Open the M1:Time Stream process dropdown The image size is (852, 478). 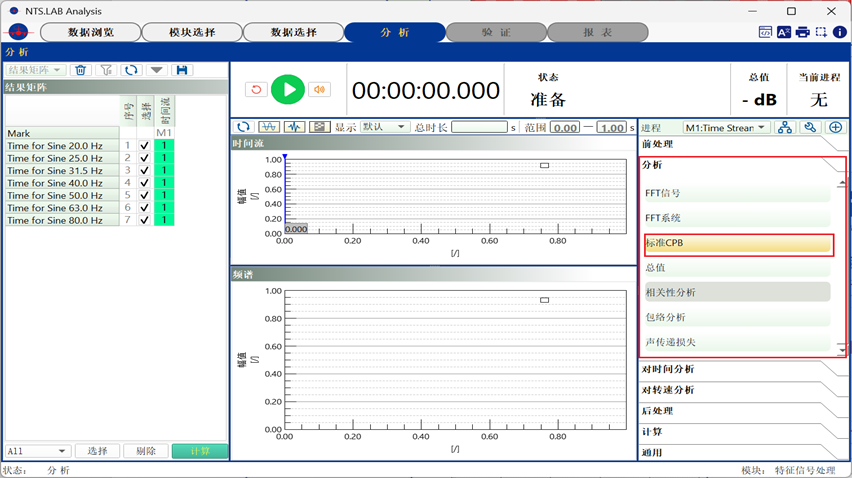(725, 128)
